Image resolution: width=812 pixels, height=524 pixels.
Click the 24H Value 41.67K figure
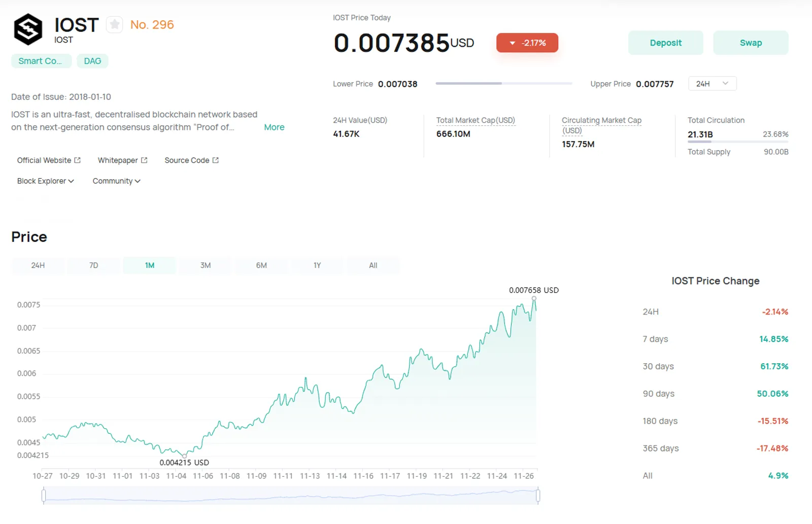pyautogui.click(x=346, y=134)
